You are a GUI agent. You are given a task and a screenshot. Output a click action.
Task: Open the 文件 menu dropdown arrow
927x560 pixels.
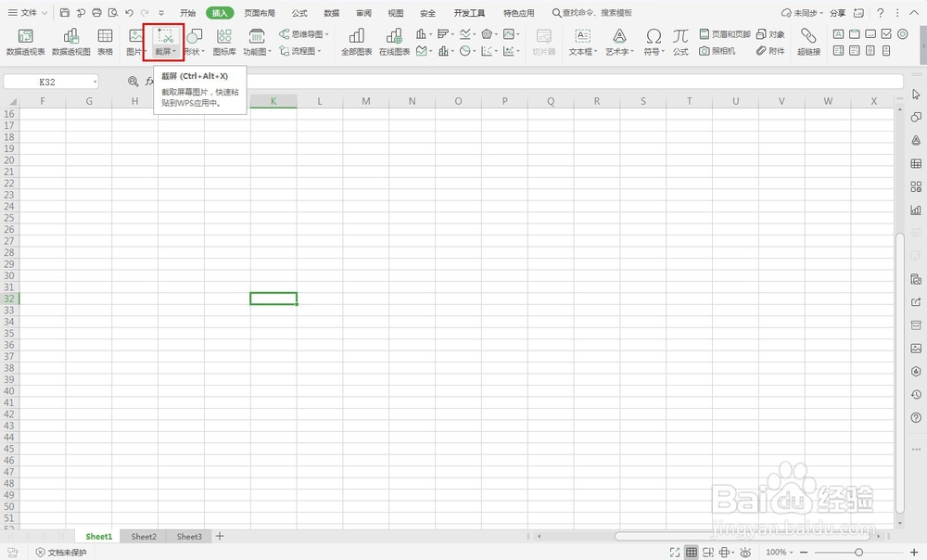[x=44, y=12]
